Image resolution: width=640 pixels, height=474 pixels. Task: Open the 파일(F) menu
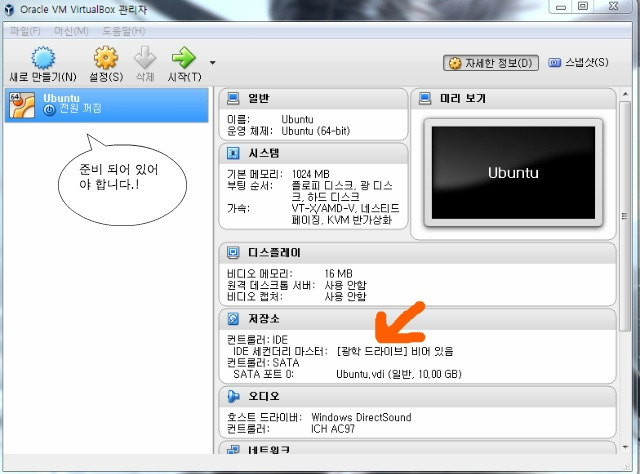[25, 31]
